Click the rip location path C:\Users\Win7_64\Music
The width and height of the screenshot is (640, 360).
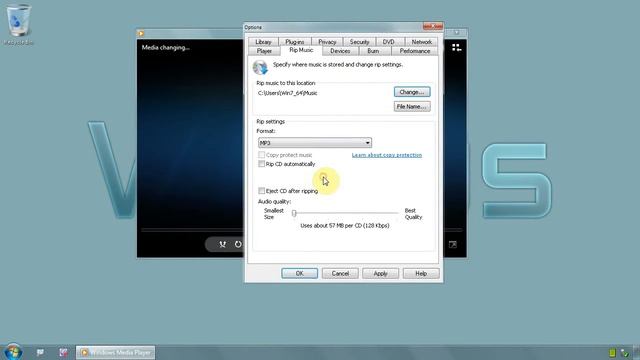(x=287, y=93)
